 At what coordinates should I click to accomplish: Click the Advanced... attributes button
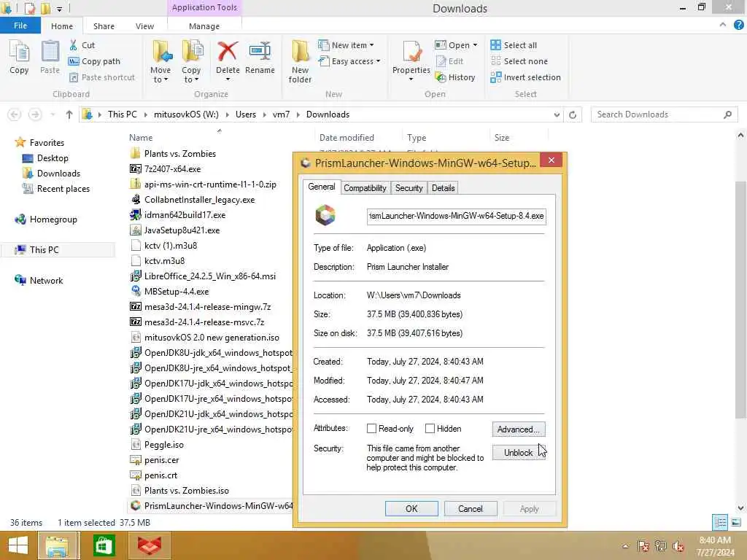(519, 429)
